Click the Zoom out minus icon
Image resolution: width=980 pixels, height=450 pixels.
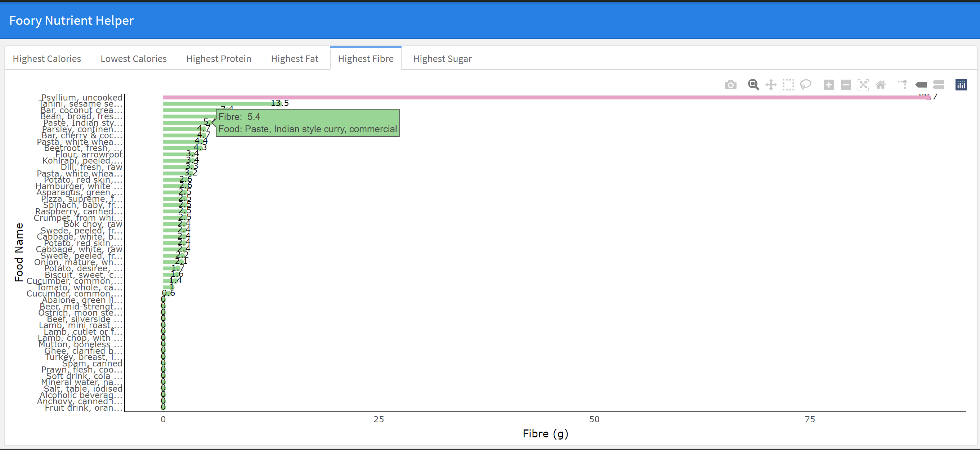point(845,85)
